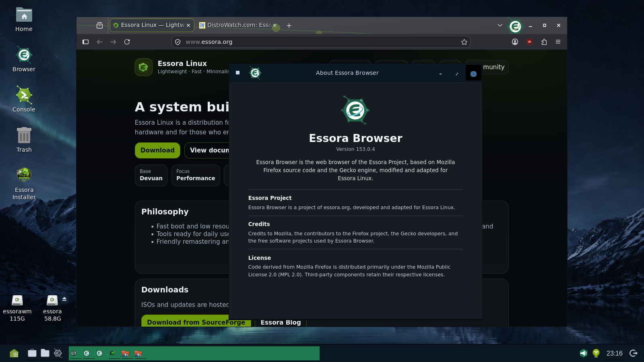Click the 23:16 clock

[x=614, y=353]
